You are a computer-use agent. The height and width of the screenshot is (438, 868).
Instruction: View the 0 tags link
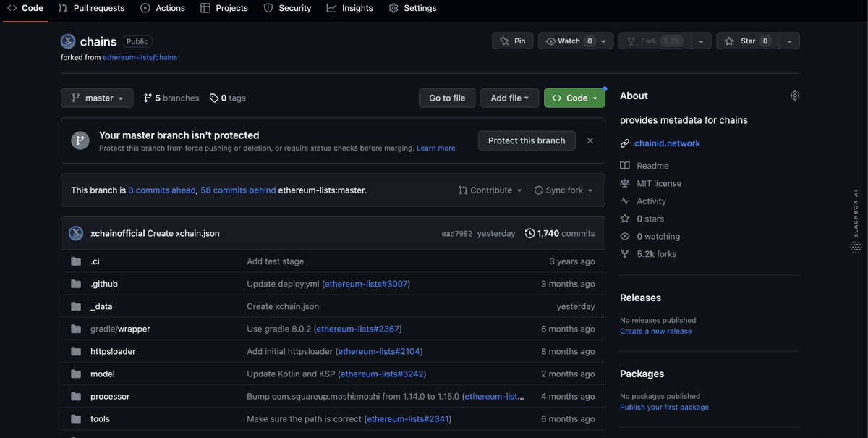(228, 98)
